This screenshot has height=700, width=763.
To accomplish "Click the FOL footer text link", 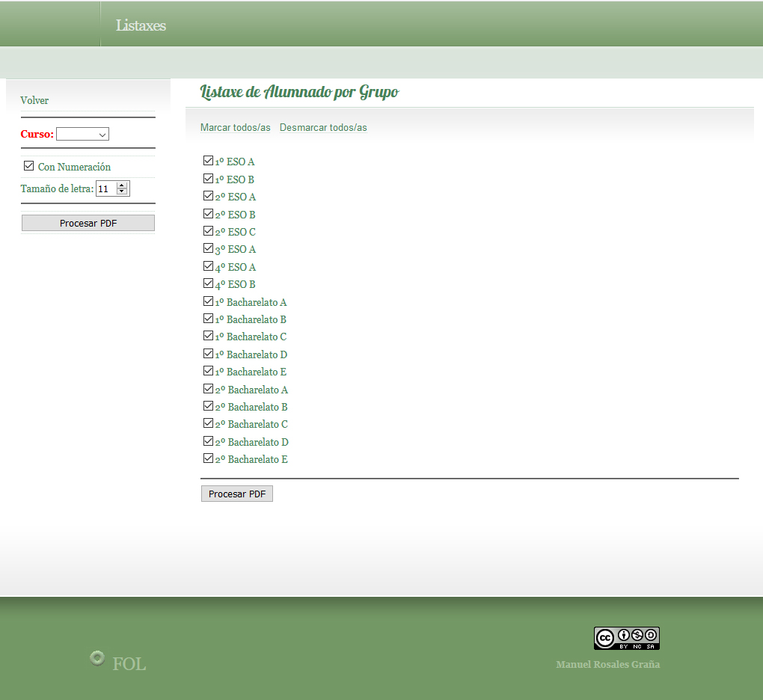I will (129, 663).
